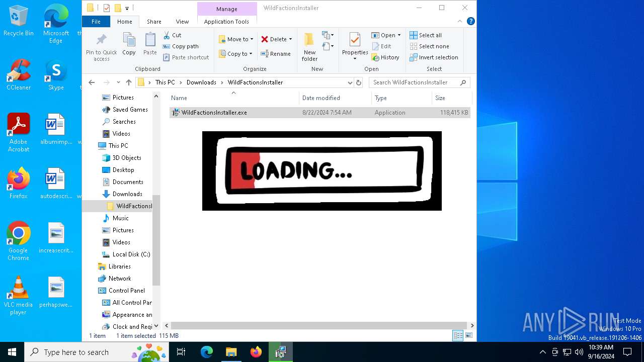Click navigation pane vertical scrollbar
Viewport: 644px width, 362px height.
[156, 240]
